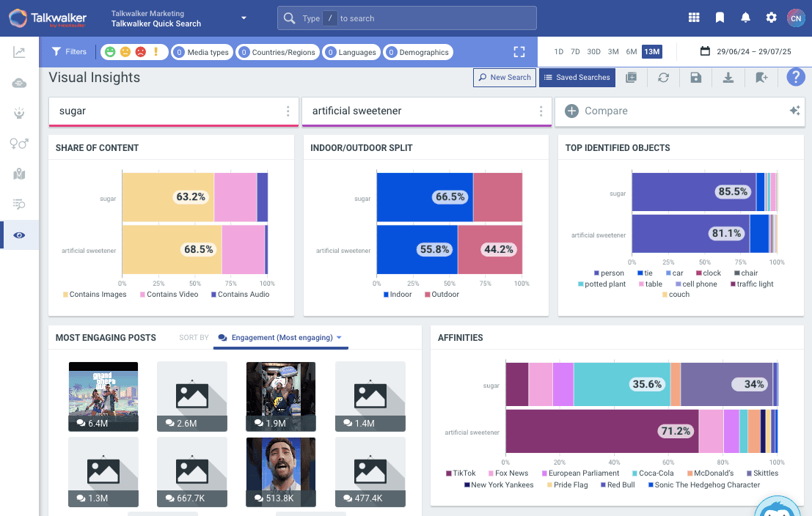Viewport: 812px width, 516px height.
Task: Enter fullscreen with the expand icon
Action: click(519, 52)
